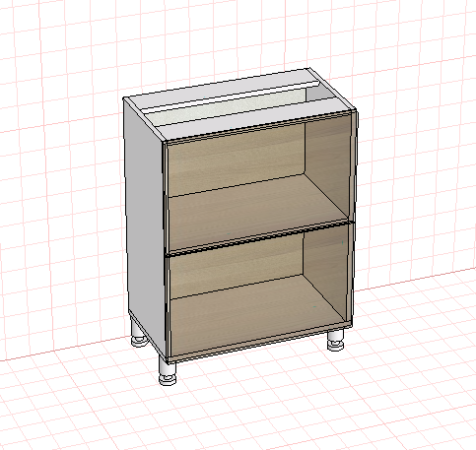The height and width of the screenshot is (450, 476).
Task: Pick the front-left adjustable cabinet leg
Action: click(x=168, y=370)
